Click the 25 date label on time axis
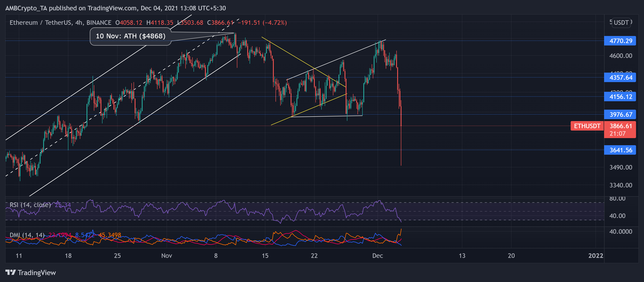This screenshot has width=644, height=282. pos(117,256)
